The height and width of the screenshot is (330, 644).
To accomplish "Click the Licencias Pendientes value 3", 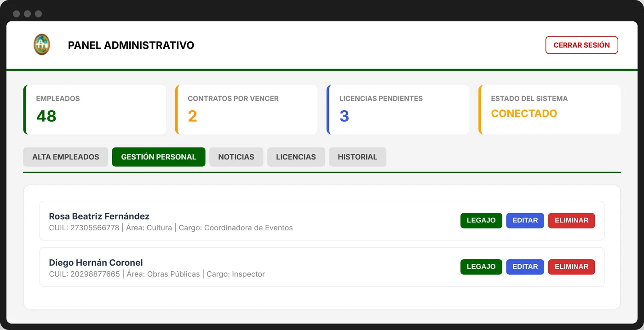I will (344, 116).
